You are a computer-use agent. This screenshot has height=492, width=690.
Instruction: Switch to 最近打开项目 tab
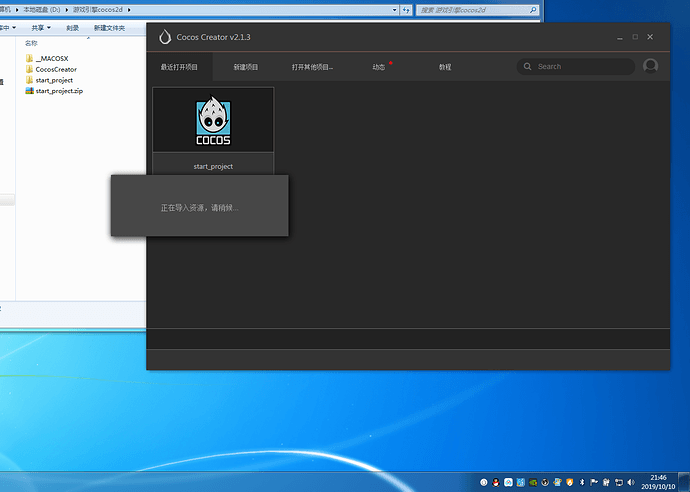[179, 67]
